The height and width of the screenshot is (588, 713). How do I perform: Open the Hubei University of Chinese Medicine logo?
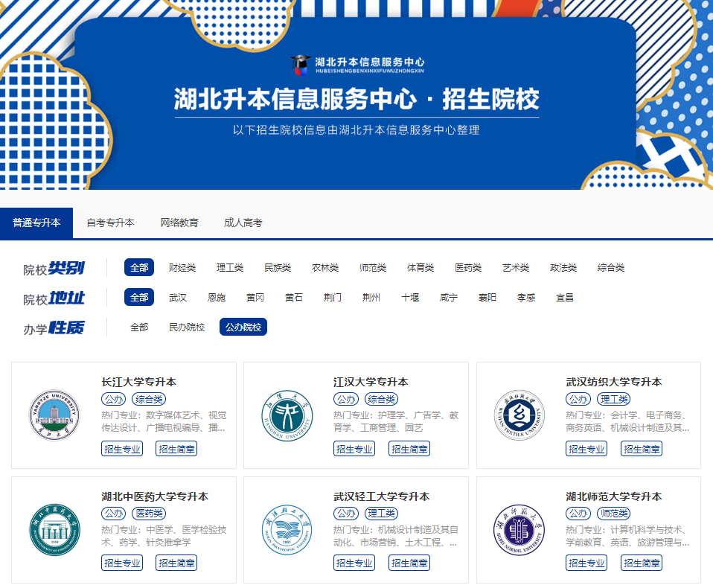[x=54, y=530]
